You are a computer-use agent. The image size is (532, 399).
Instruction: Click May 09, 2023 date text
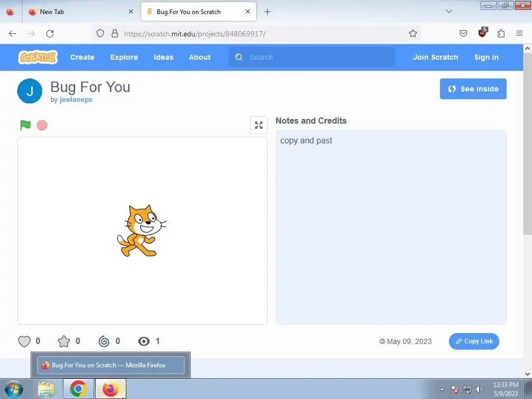tap(409, 341)
